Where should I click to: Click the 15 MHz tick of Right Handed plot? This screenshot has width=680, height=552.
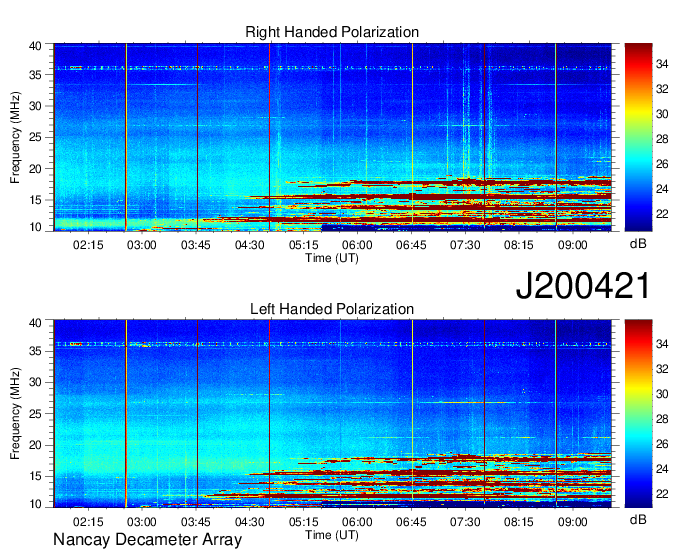[x=35, y=200]
